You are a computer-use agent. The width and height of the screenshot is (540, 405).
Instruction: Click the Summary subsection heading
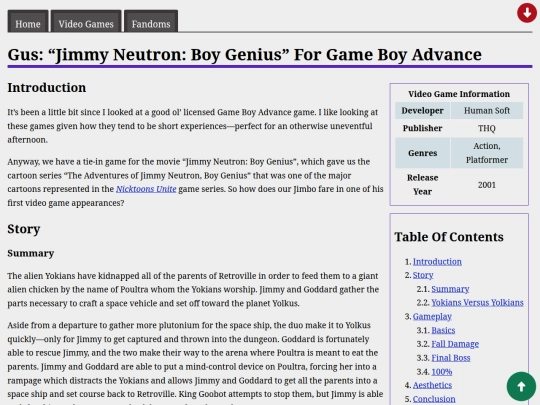[31, 253]
